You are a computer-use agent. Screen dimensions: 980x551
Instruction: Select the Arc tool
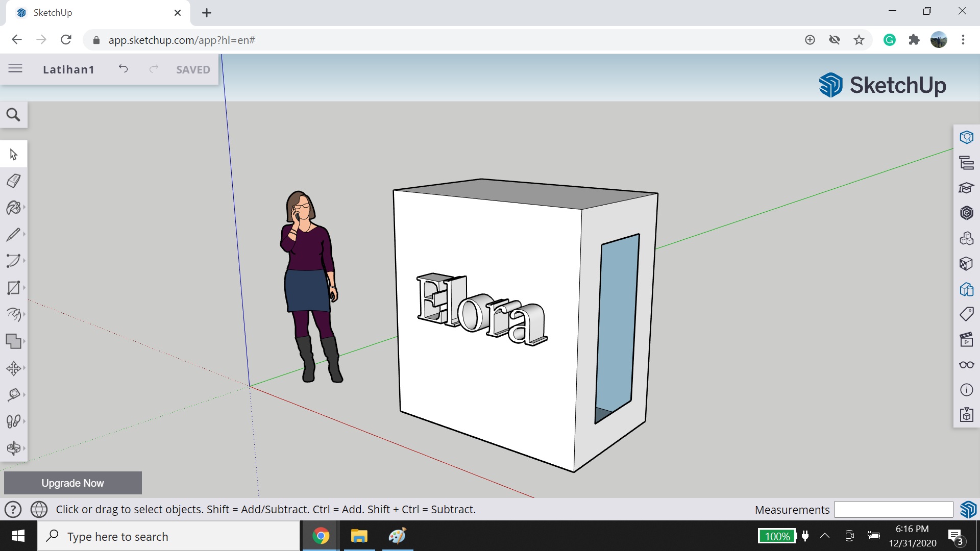click(x=13, y=261)
